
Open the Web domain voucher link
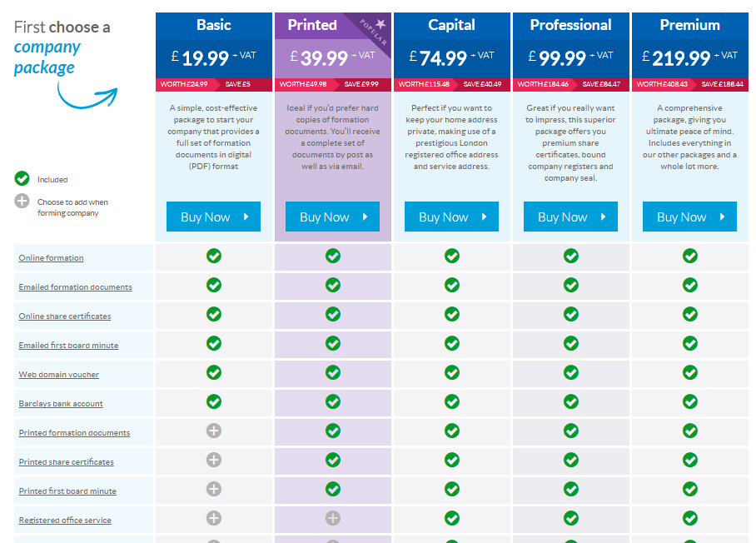pos(58,375)
